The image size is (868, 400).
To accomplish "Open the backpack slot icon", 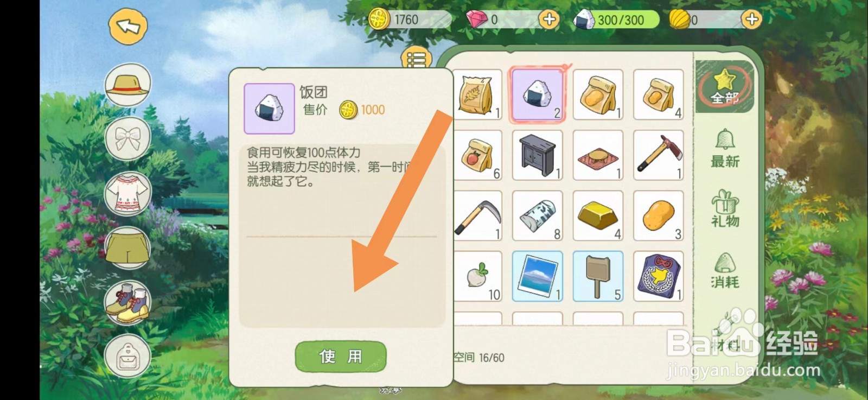I will pyautogui.click(x=127, y=356).
